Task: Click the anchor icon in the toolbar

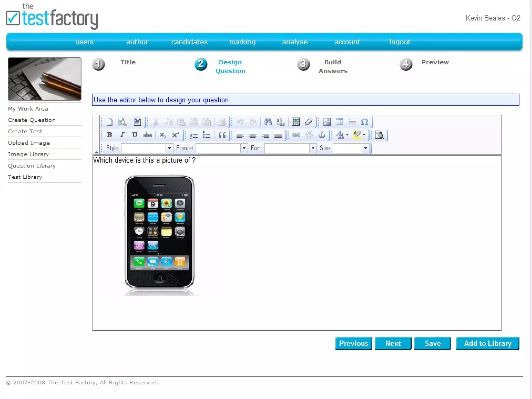Action: tap(322, 135)
